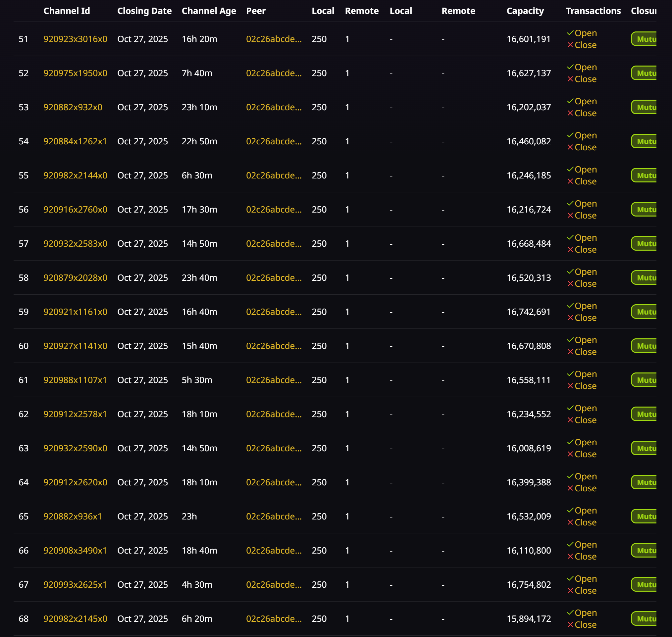Click the Mutual closure badge in row 57
This screenshot has width=672, height=637.
pos(644,243)
